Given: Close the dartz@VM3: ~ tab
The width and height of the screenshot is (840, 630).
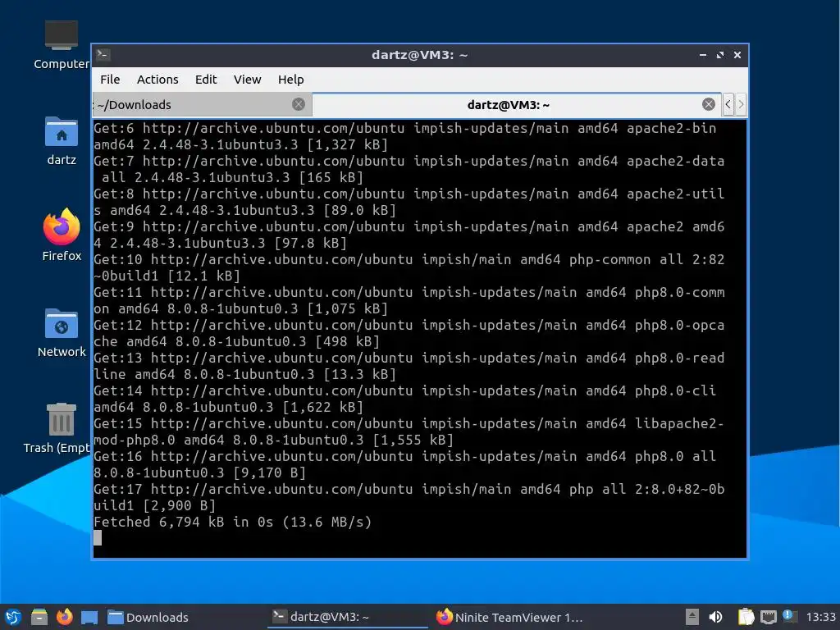Looking at the screenshot, I should pyautogui.click(x=708, y=104).
